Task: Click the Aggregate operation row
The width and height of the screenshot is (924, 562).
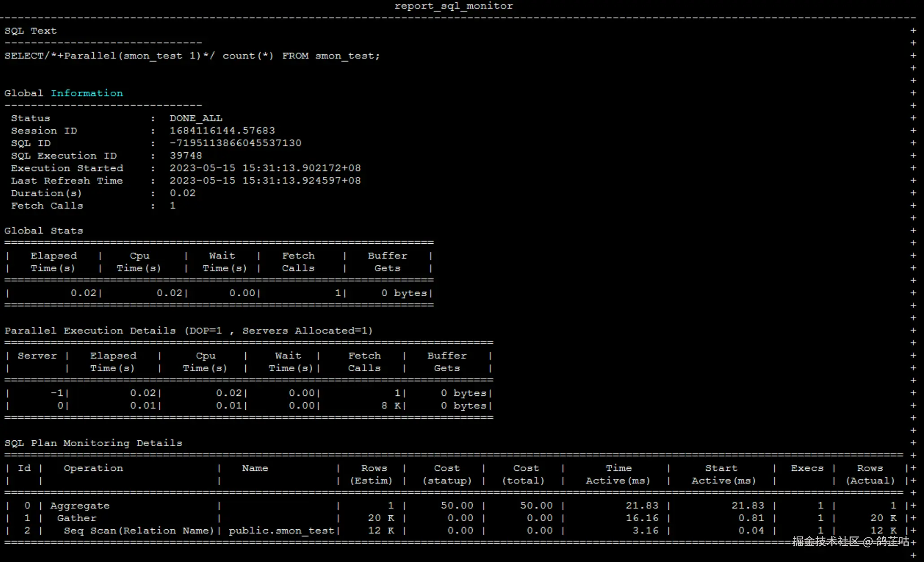Action: coord(80,506)
